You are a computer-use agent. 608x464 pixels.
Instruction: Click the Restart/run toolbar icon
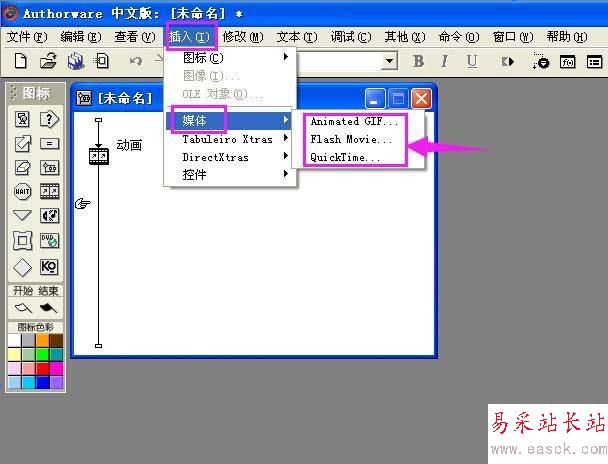pyautogui.click(x=508, y=62)
